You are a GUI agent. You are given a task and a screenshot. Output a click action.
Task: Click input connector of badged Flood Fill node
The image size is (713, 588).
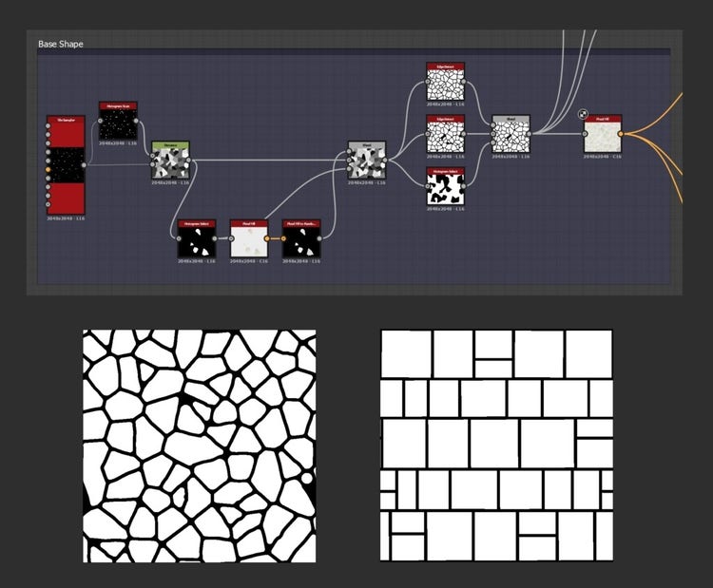[x=585, y=134]
